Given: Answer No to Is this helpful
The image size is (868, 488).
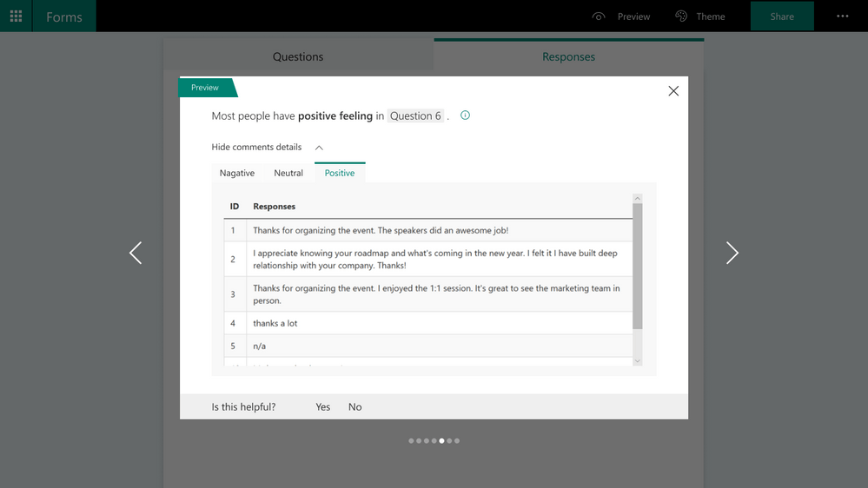Looking at the screenshot, I should (354, 406).
